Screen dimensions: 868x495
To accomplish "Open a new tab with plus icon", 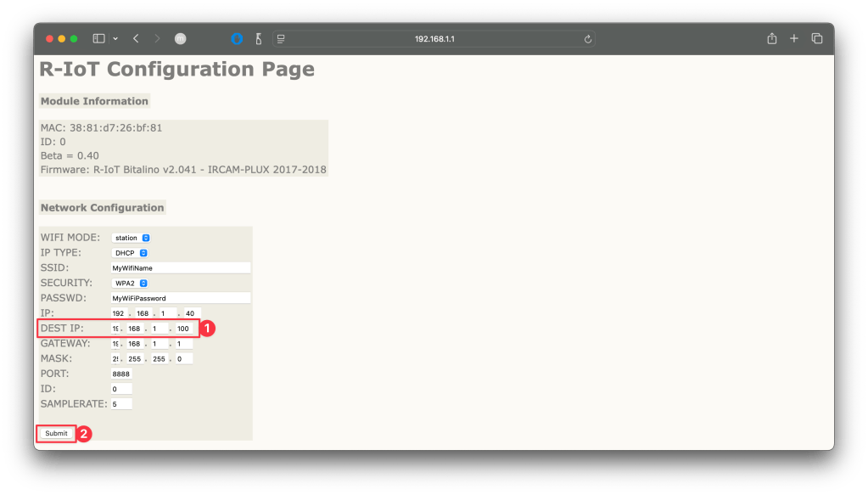I will pos(794,39).
